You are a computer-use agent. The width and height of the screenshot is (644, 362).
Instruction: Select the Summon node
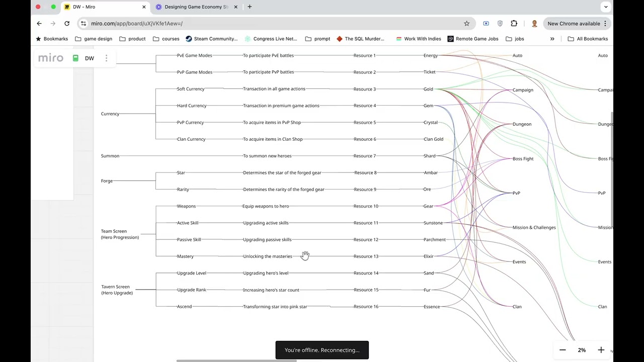tap(110, 156)
